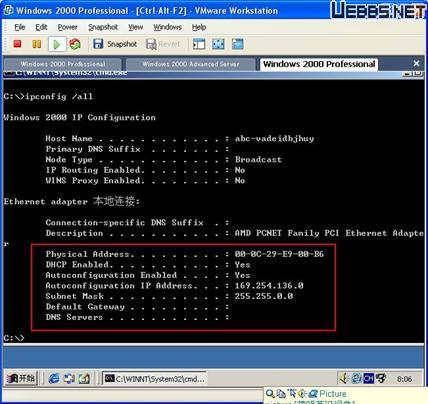Viewport: 428px width, 404px height.
Task: Take a Snapshot using the floppy icon
Action: click(115, 44)
